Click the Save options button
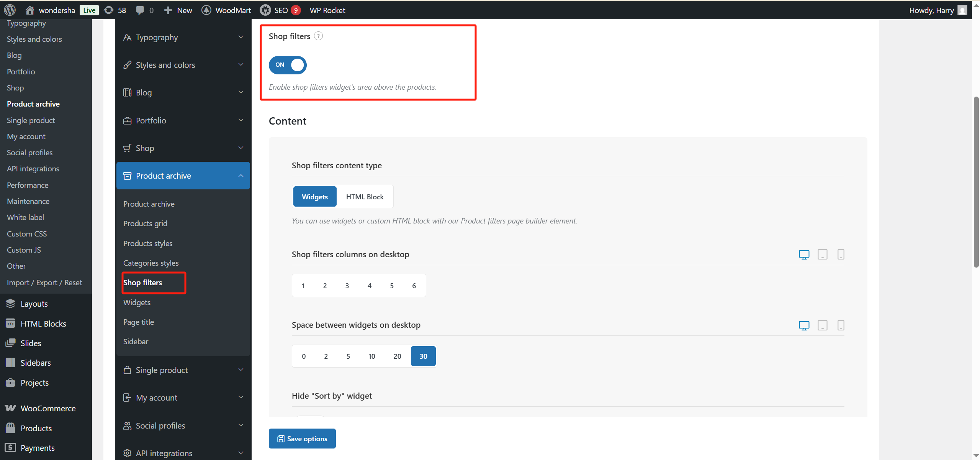 point(302,439)
